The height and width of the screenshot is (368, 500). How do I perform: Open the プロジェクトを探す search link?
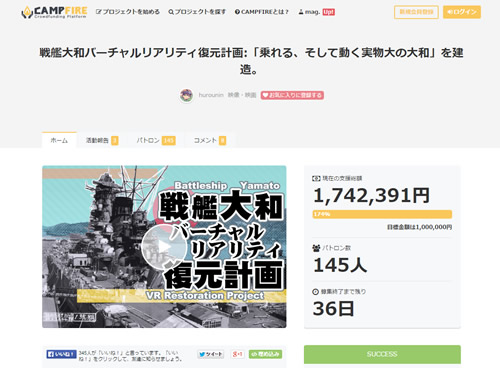(197, 12)
